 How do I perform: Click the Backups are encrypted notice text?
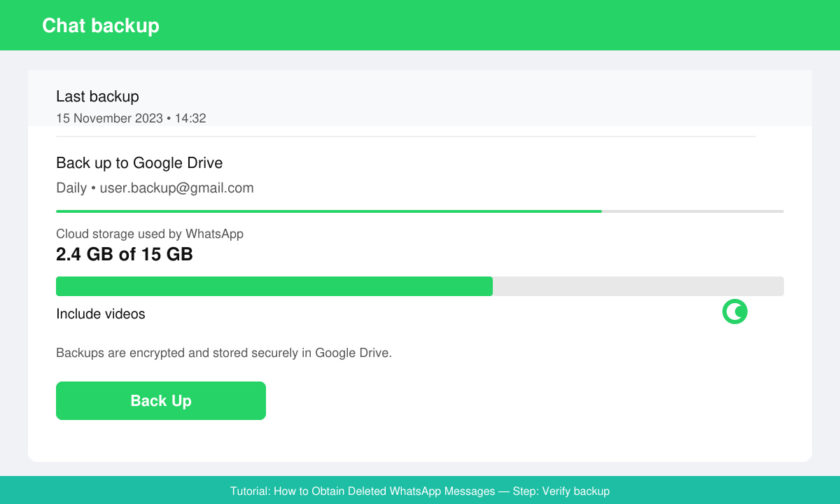click(x=224, y=353)
